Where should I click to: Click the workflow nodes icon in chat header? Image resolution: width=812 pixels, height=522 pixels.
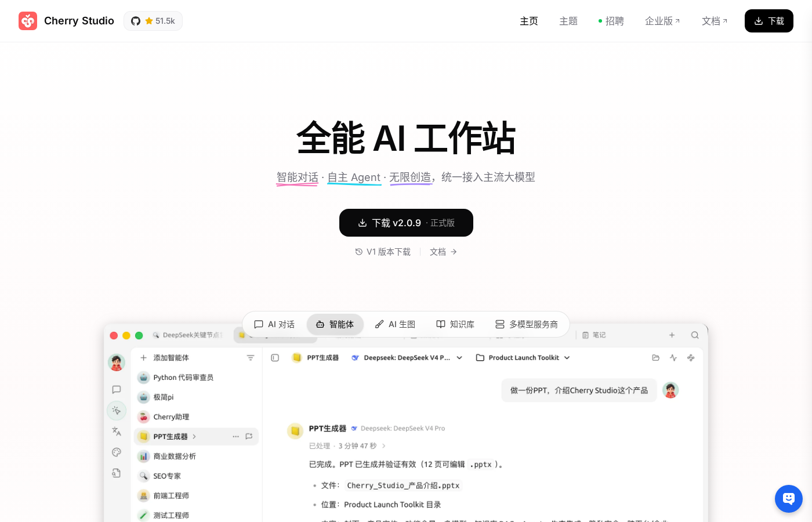[x=691, y=358]
